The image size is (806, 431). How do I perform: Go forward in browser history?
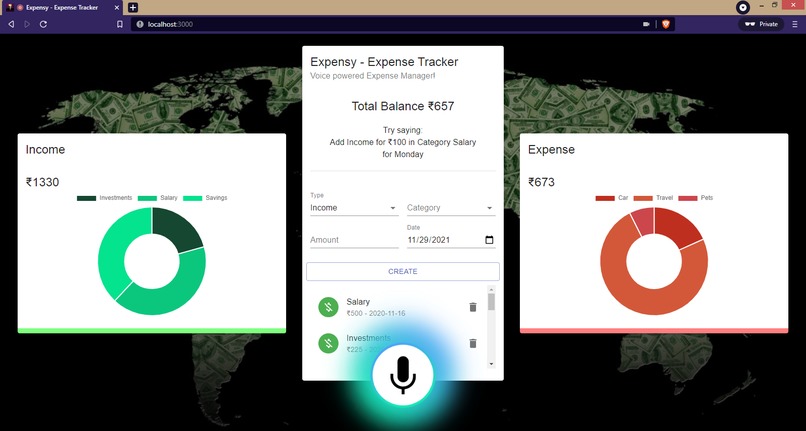(x=27, y=24)
